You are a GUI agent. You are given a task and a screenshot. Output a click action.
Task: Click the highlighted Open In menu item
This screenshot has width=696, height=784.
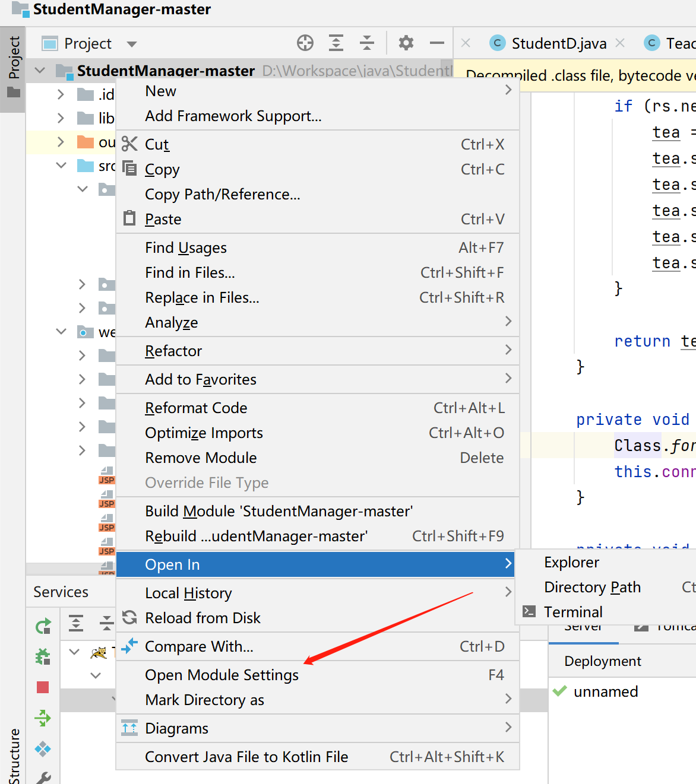[315, 564]
